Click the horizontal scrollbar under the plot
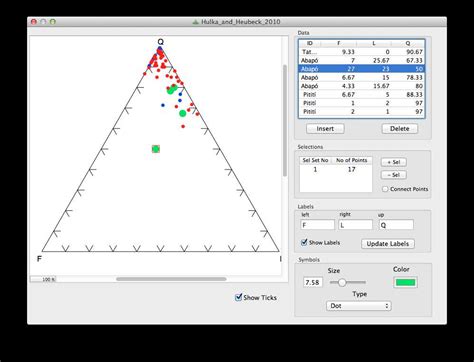 point(171,279)
